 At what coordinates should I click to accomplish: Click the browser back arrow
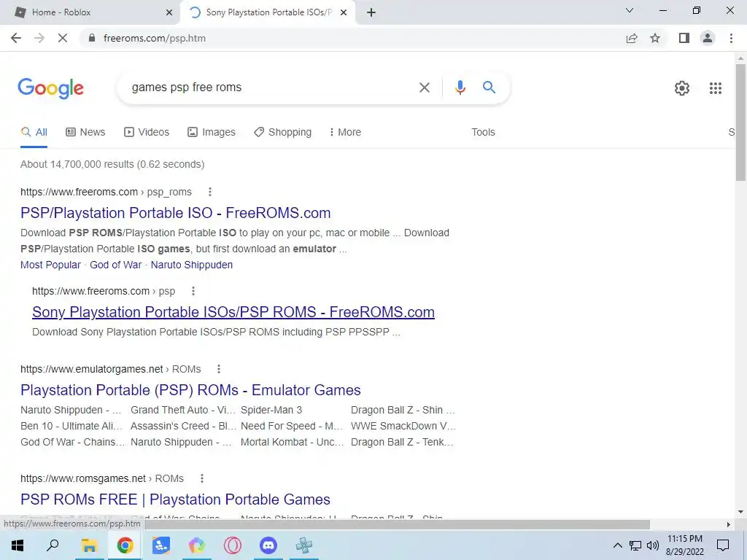[16, 38]
